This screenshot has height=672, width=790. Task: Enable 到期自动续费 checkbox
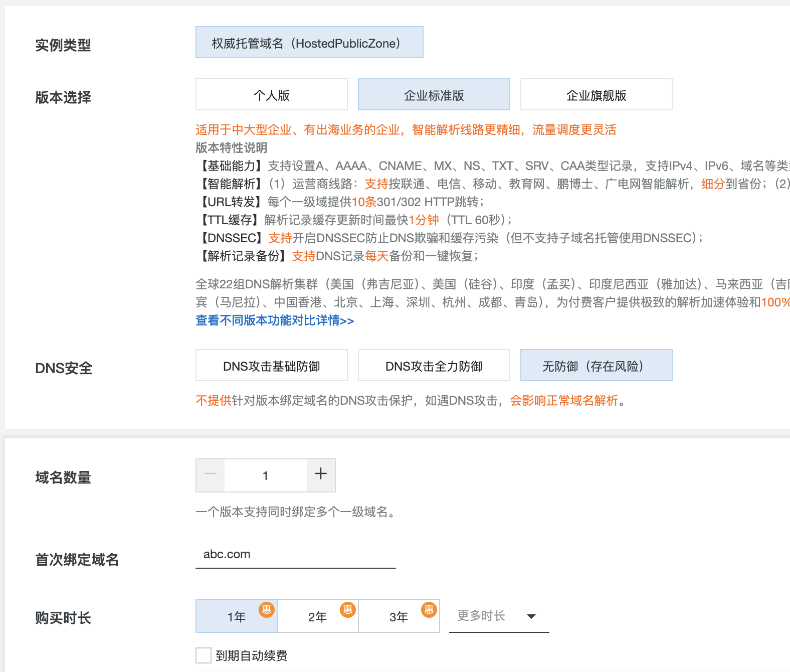(203, 655)
